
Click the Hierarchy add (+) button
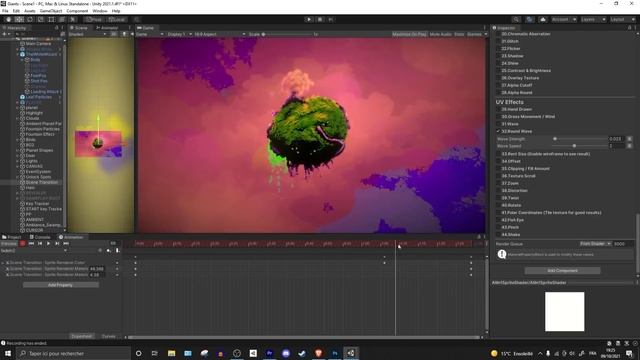coord(5,34)
